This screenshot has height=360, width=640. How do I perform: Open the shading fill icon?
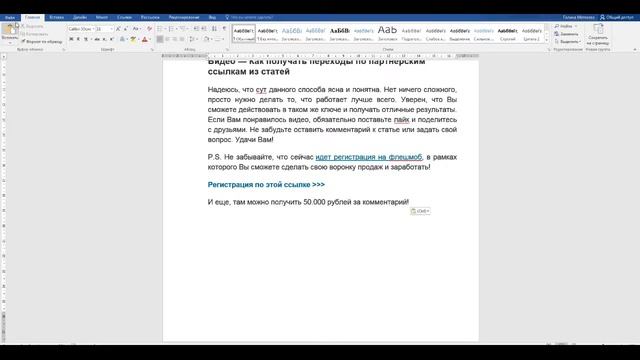(x=207, y=39)
